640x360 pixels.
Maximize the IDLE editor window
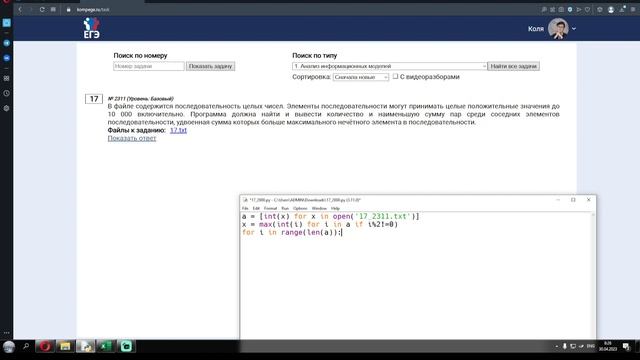coord(573,200)
